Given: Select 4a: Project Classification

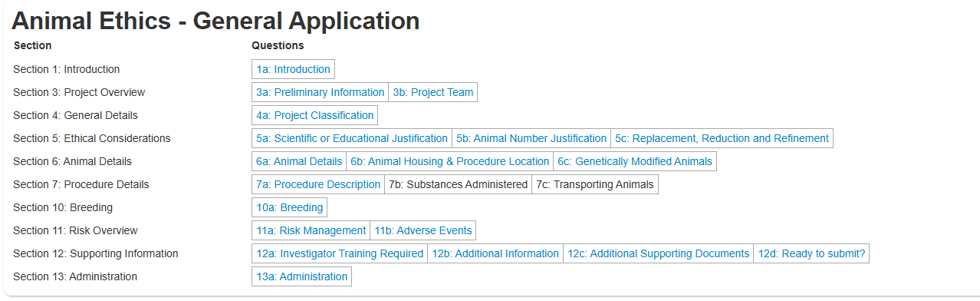Looking at the screenshot, I should 314,115.
